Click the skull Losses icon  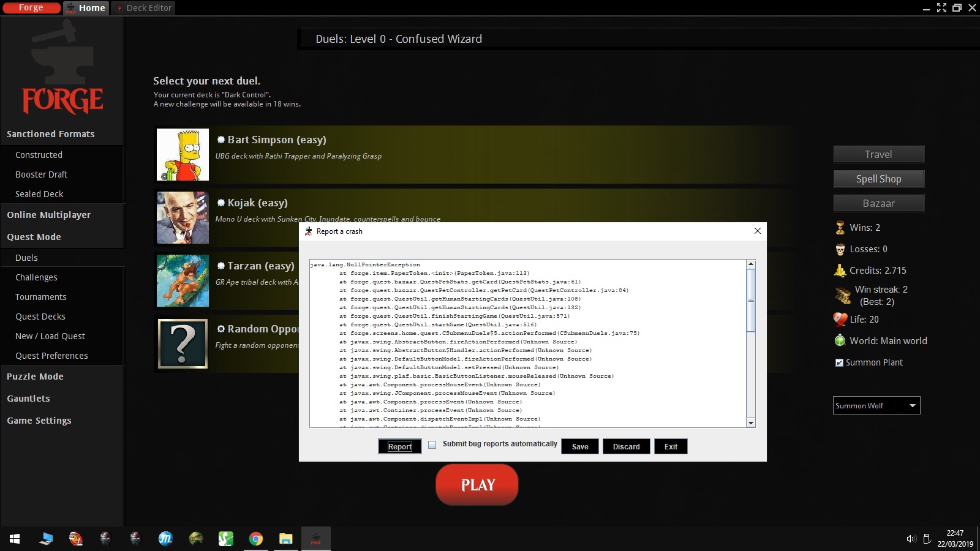[x=840, y=249]
